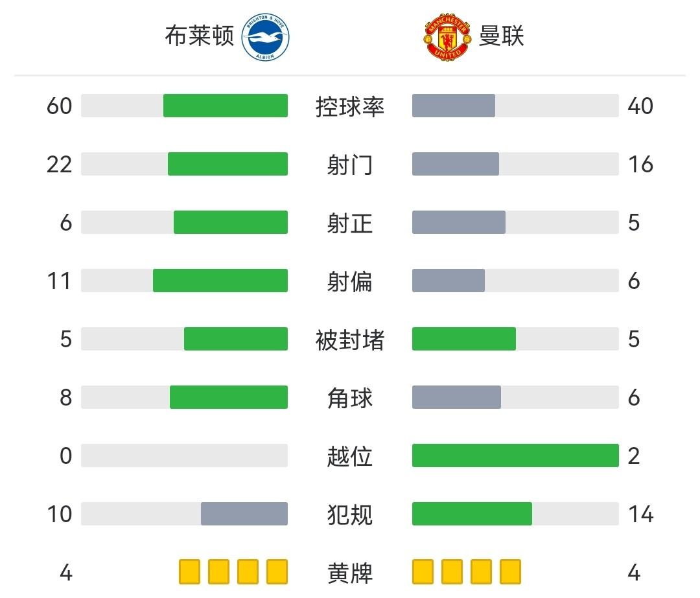Click Brighton's first yellow card icon
This screenshot has width=700, height=598.
[189, 571]
